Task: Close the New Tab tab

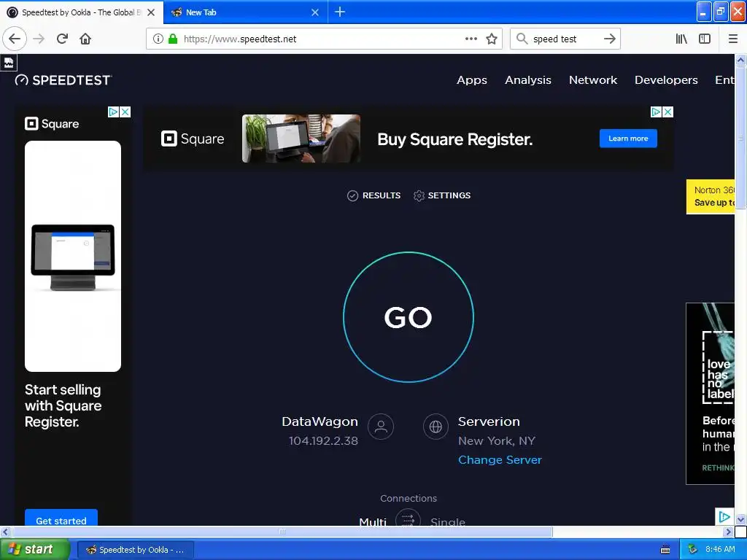Action: point(315,12)
